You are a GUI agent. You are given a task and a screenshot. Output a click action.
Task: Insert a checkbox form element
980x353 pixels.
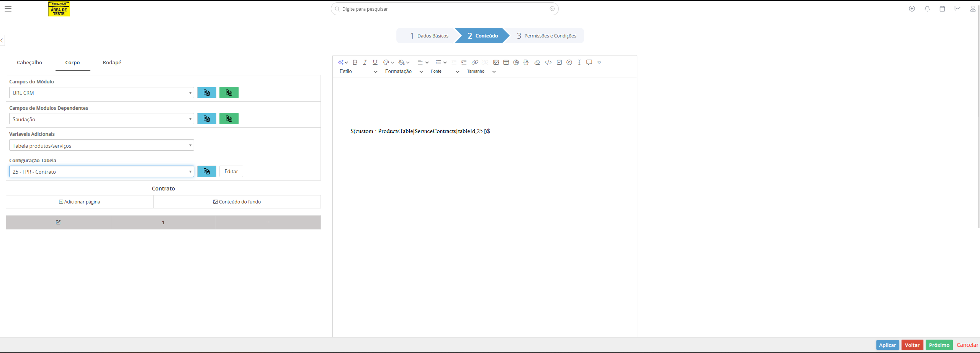coord(559,62)
